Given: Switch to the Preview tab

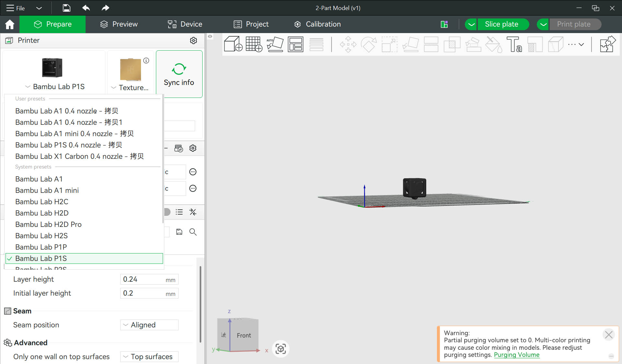Looking at the screenshot, I should point(119,24).
